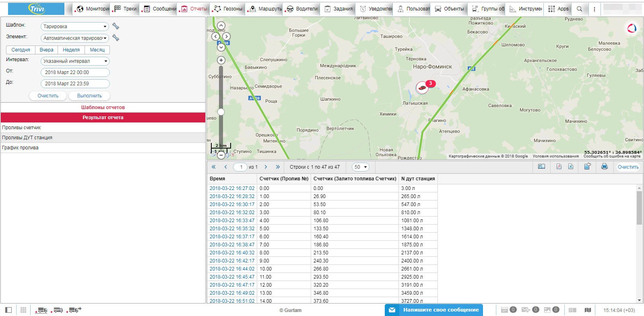Go to the last results page
The image size is (644, 316).
(278, 167)
